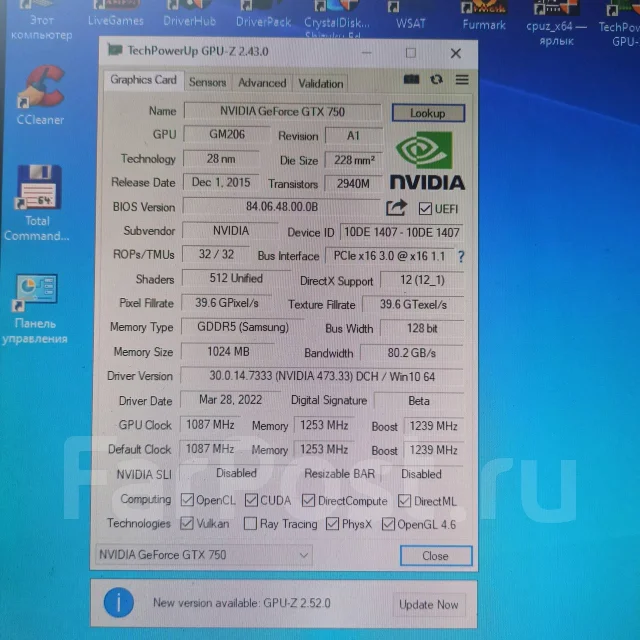Click the Name field NVIDIA GeForce GTX 750
Viewport: 640px width, 640px height.
tap(282, 111)
